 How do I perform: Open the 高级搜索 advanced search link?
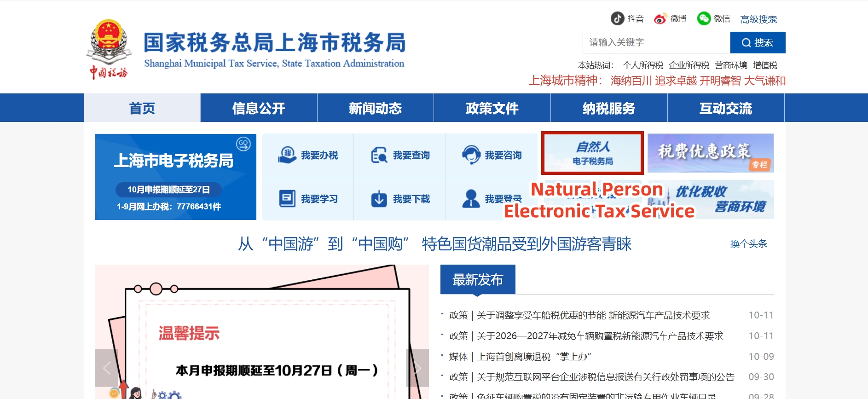(758, 19)
